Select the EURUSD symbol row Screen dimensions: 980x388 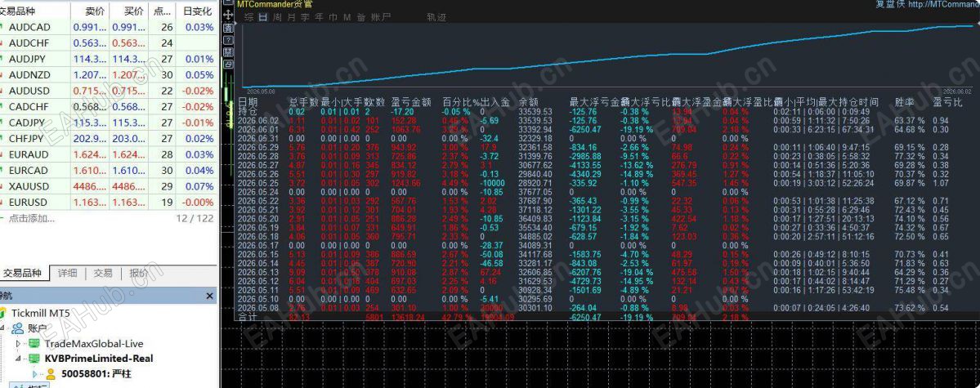coord(109,203)
